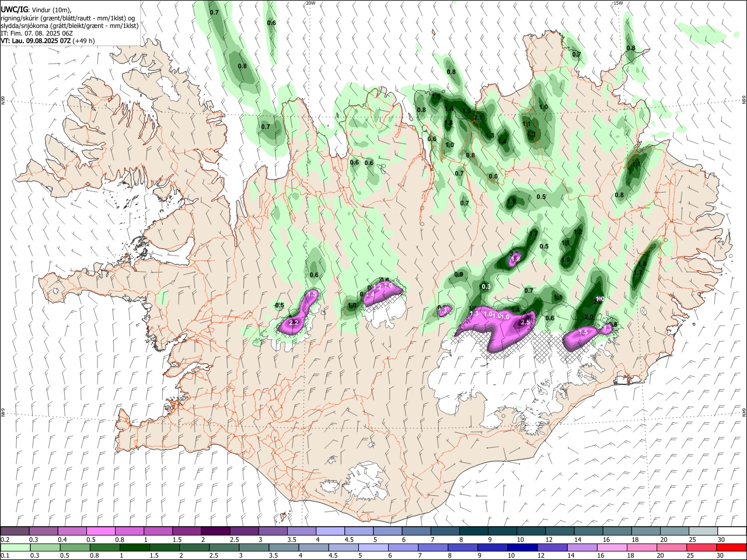Viewport: 747px width, 560px height.
Task: Click the '2.2' snowfall value on the map
Action: pyautogui.click(x=294, y=323)
